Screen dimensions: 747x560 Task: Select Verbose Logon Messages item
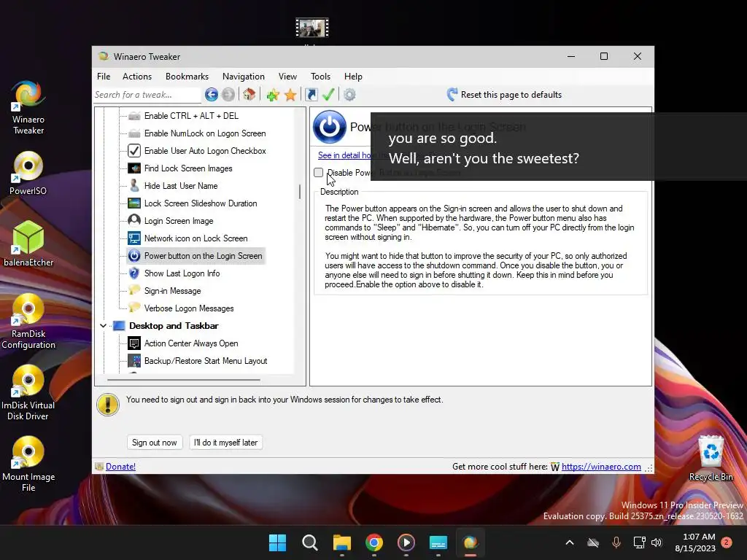tap(189, 308)
